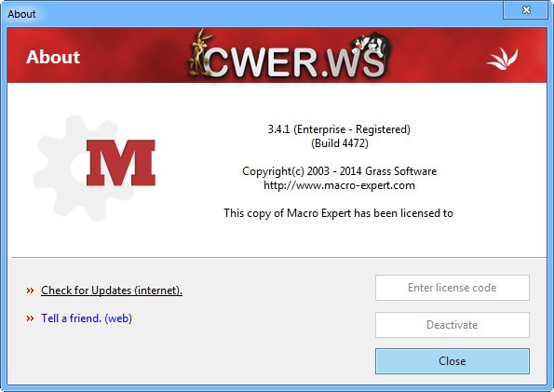The width and height of the screenshot is (554, 392).
Task: Click the white leaf logo in banner
Action: [x=503, y=59]
